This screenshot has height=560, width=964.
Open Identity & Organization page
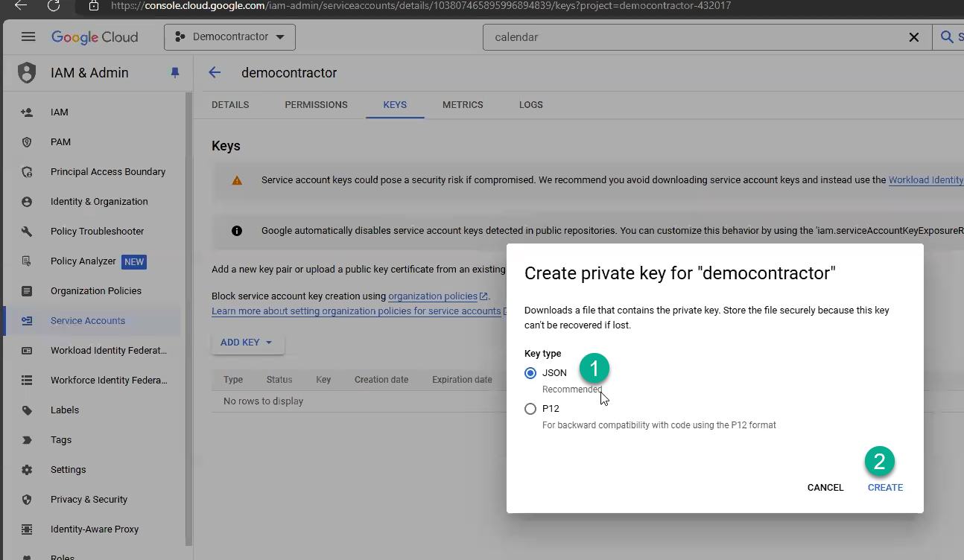pyautogui.click(x=99, y=202)
